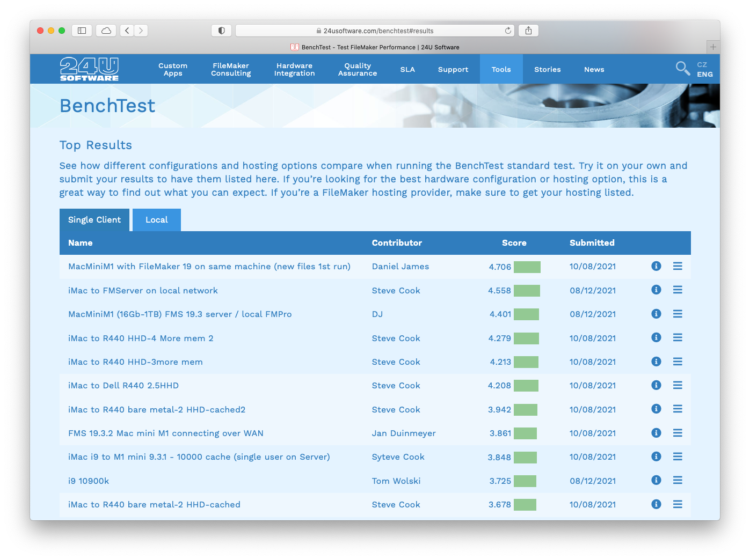Screen dimensions: 750x560
Task: Open details list icon for iMac to Dell R440 row
Action: 678,385
